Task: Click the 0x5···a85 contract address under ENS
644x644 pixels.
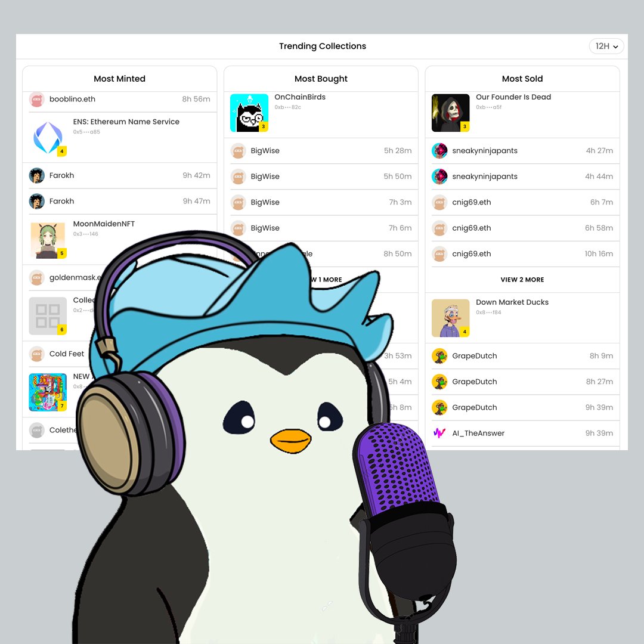Action: point(86,132)
